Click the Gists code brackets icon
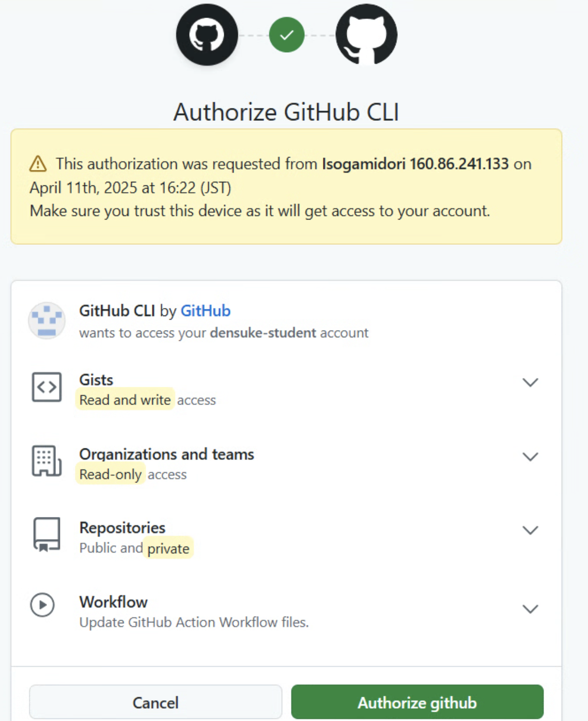588x721 pixels. [x=47, y=387]
